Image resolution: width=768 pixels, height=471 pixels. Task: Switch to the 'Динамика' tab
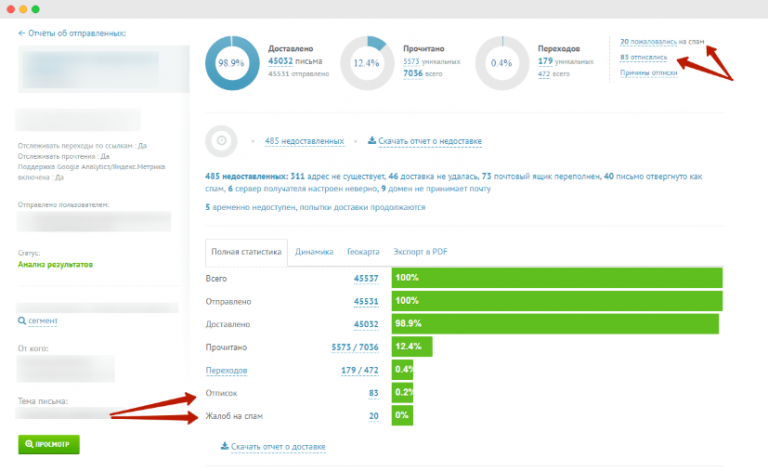[314, 252]
